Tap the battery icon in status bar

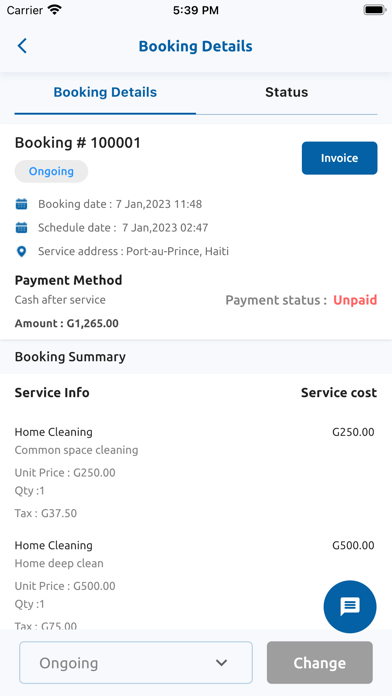(374, 10)
